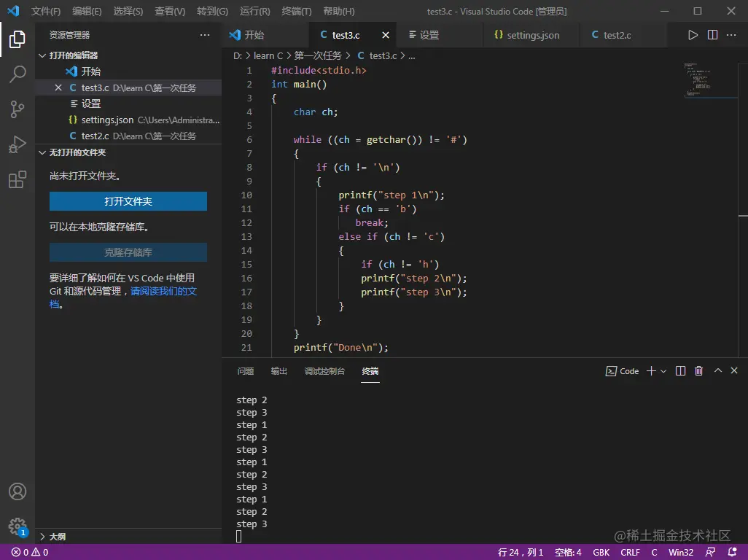Image resolution: width=748 pixels, height=560 pixels.
Task: Maximize the panel with the up chevron
Action: point(717,371)
